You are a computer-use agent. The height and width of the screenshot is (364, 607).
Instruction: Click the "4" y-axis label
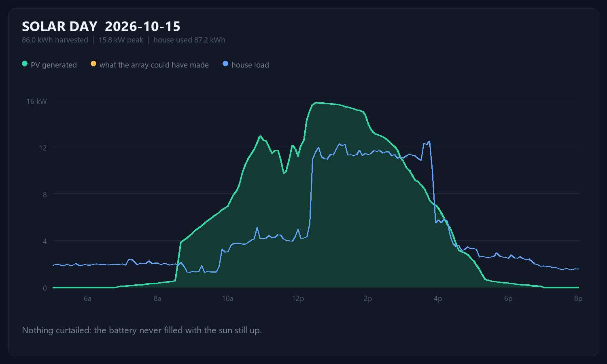pos(45,241)
